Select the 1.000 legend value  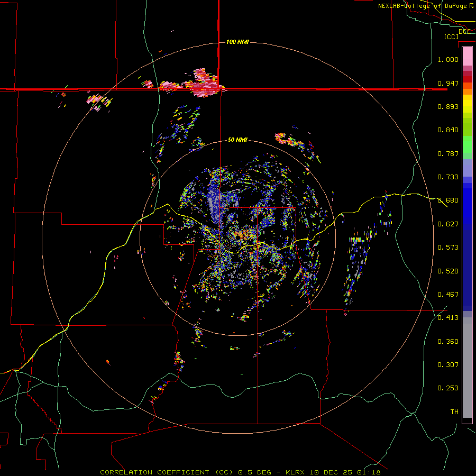tap(448, 59)
